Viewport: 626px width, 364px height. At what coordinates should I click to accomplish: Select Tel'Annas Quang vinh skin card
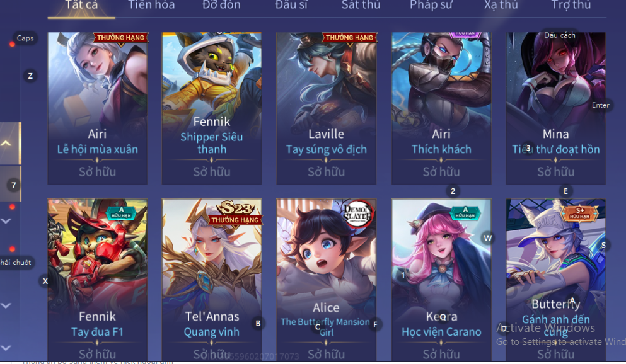[212, 280]
